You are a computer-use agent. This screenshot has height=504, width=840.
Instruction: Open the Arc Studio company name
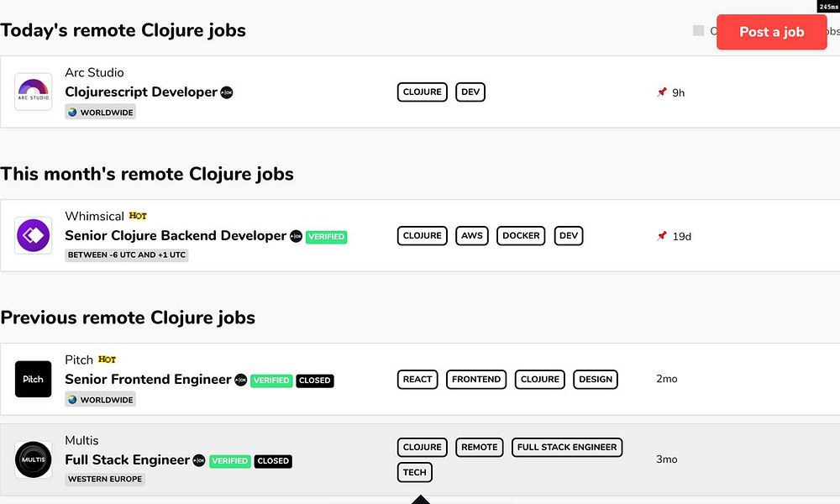(94, 72)
